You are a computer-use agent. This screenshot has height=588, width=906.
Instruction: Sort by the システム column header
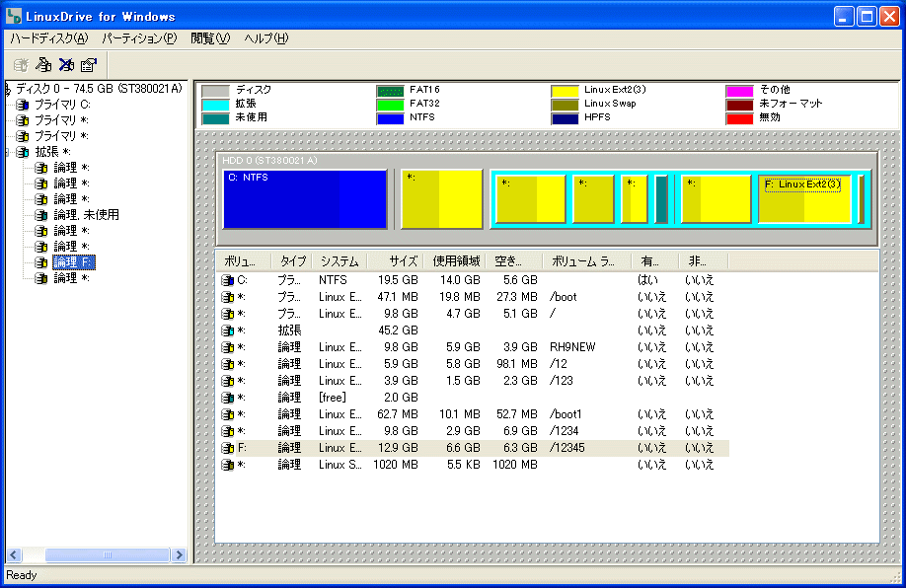point(340,261)
